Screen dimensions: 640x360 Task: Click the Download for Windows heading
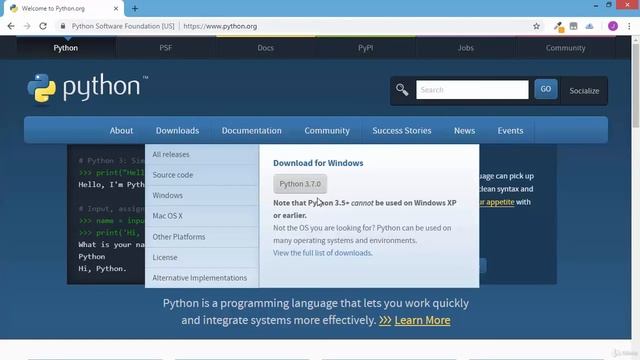[318, 163]
